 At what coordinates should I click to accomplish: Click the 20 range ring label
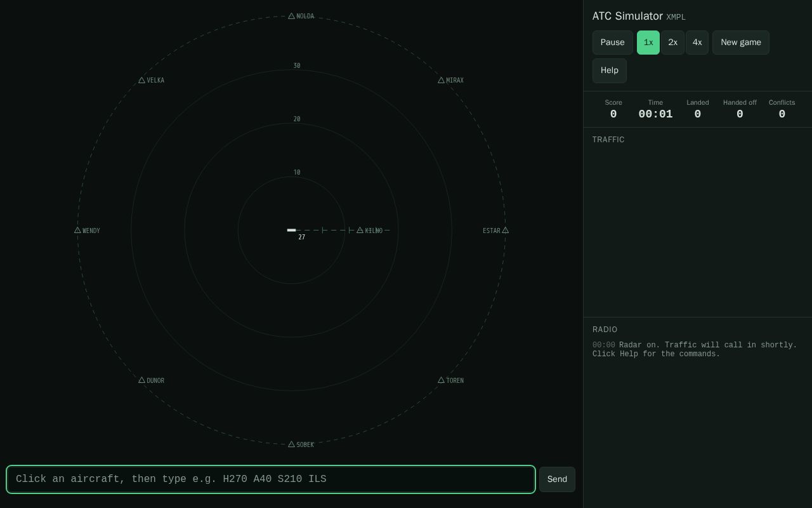point(297,119)
